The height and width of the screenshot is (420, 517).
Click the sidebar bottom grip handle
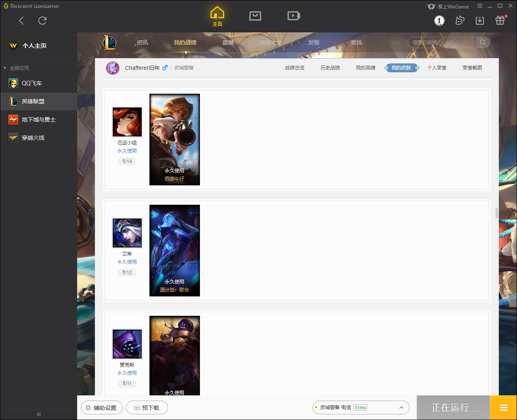tap(39, 414)
